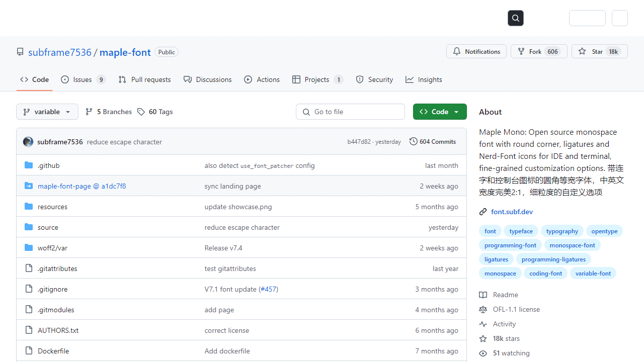
Task: Click the woff2/var folder icon
Action: click(x=29, y=248)
